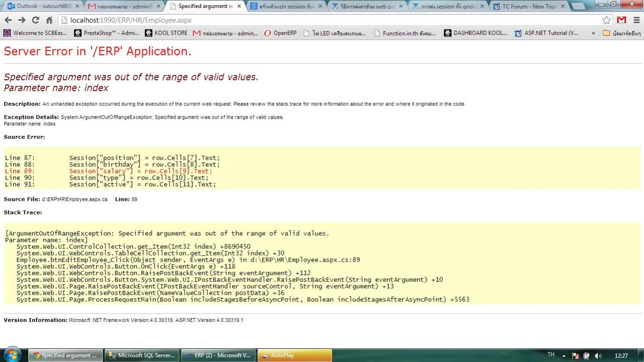Switch to Microsoft SQL Server taskbar item

tap(141, 355)
